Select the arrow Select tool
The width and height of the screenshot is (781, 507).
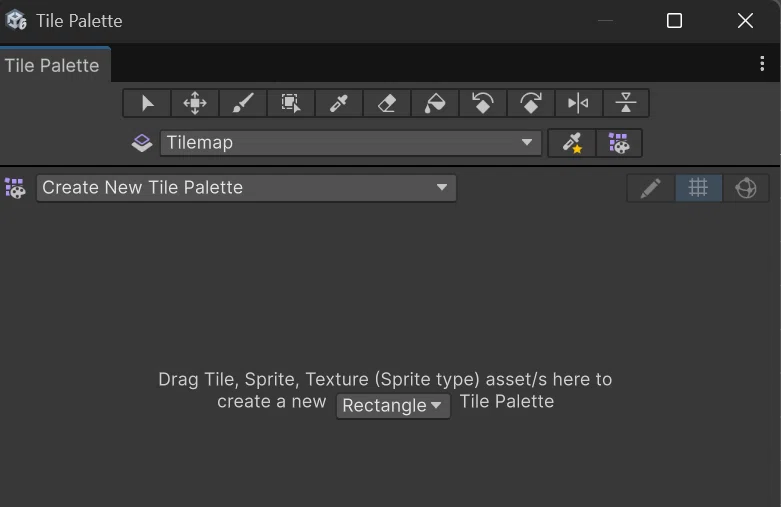[x=147, y=103]
